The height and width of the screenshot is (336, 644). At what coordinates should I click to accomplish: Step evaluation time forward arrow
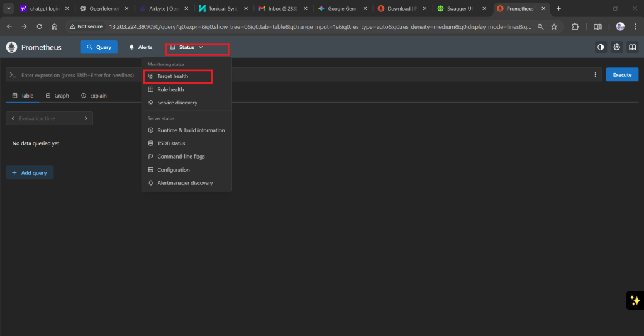[x=86, y=118]
